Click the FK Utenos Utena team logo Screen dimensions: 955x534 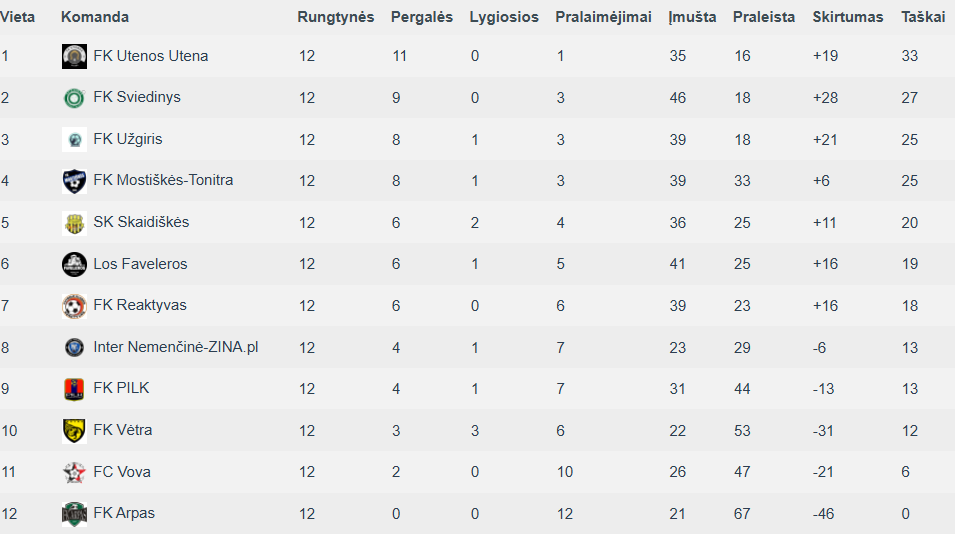(x=74, y=57)
